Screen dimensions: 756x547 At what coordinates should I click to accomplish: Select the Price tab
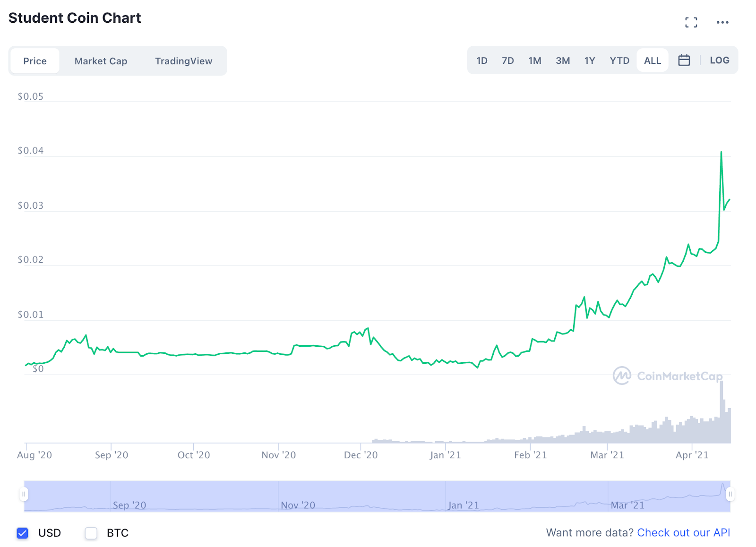pyautogui.click(x=34, y=61)
